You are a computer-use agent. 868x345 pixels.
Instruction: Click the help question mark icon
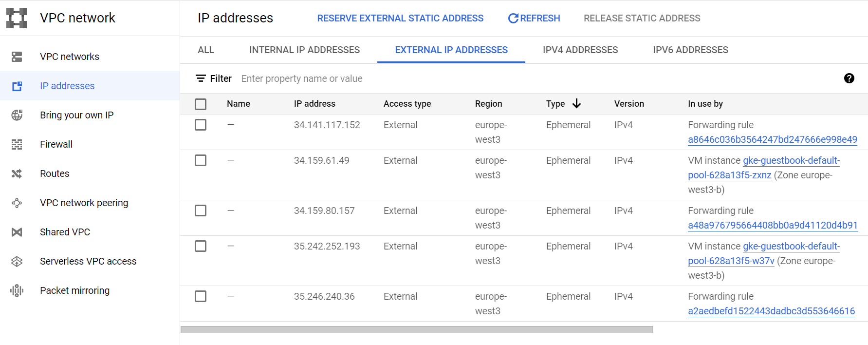pos(849,78)
